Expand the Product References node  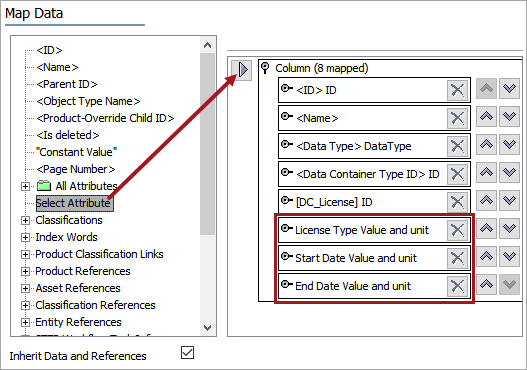pyautogui.click(x=25, y=271)
